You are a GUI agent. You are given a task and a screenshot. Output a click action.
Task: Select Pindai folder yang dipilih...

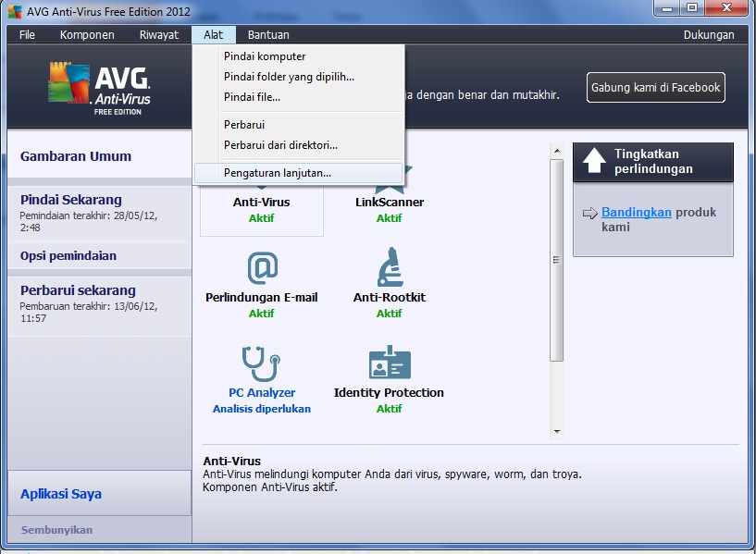click(298, 77)
